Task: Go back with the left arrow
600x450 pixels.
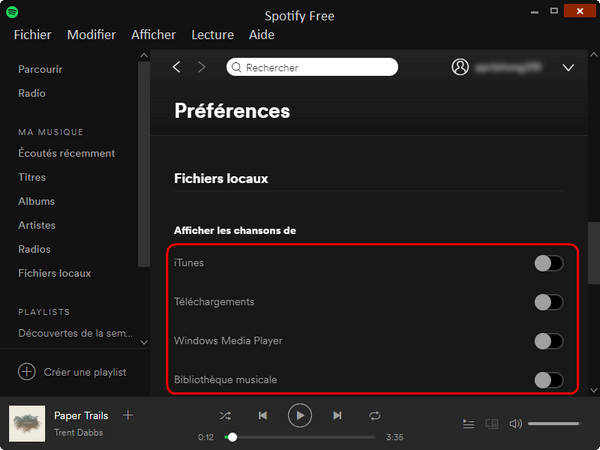Action: (176, 67)
